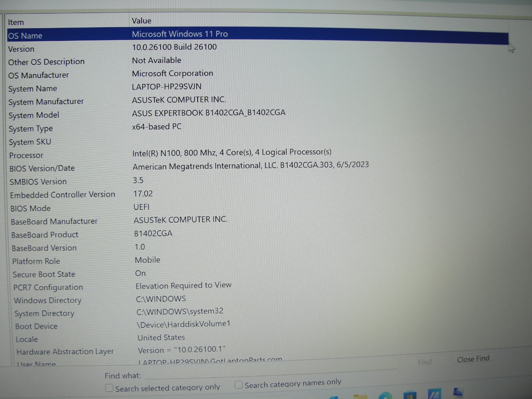
Task: Click the value x64-based PC
Action: (157, 127)
